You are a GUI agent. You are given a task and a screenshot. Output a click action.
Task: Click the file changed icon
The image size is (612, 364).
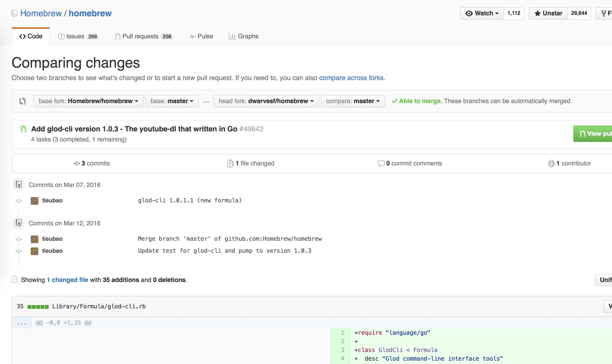[x=230, y=164]
